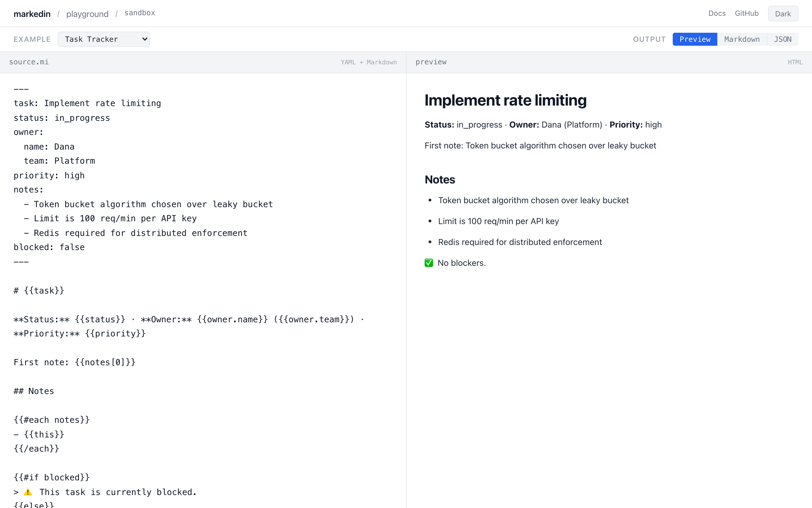The image size is (812, 508).
Task: Click the 'blocked: false' source line
Action: tap(49, 247)
